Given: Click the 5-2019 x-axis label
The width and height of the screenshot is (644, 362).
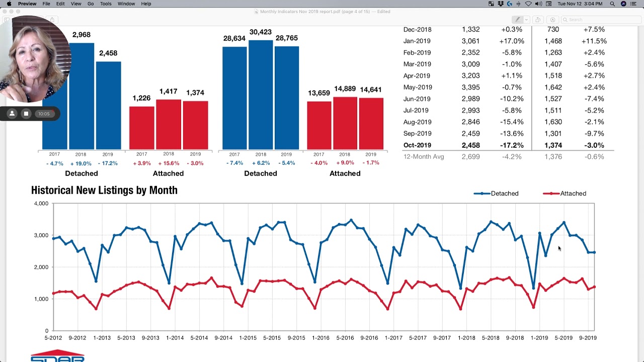Looking at the screenshot, I should tap(563, 338).
